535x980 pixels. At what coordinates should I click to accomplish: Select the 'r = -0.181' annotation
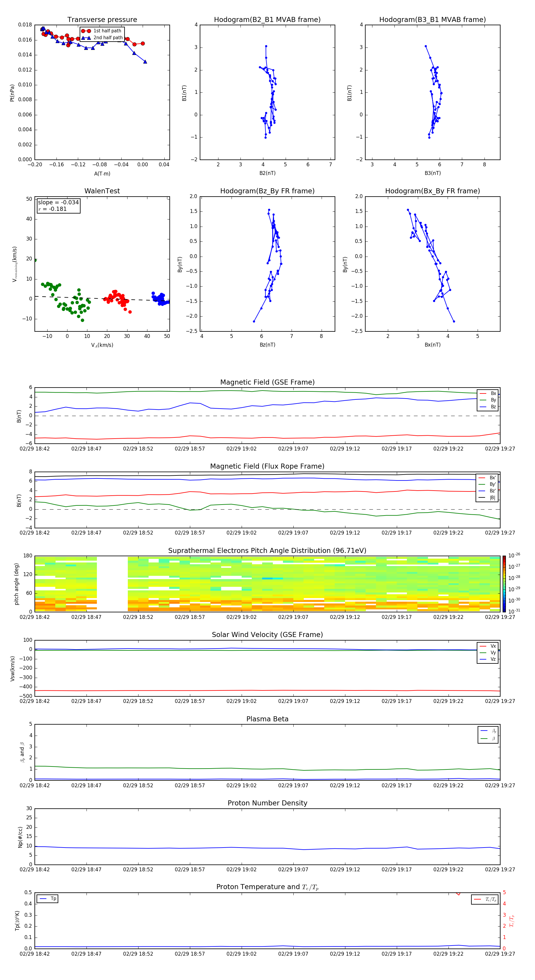[x=53, y=209]
